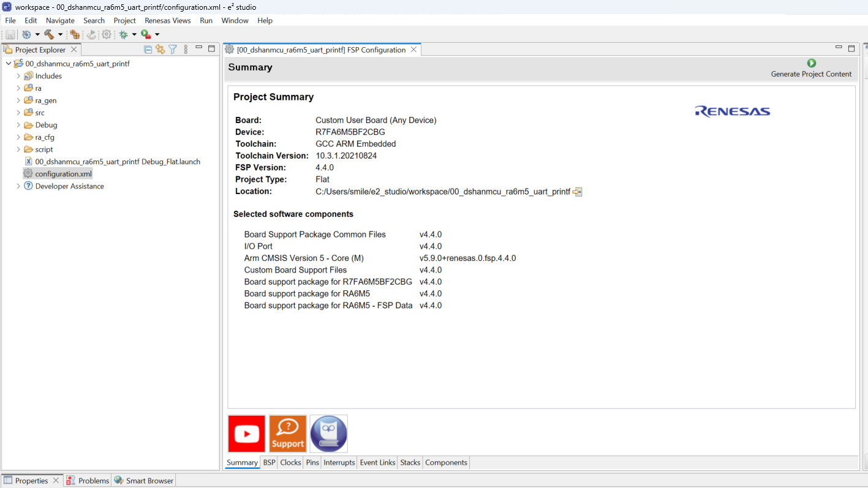Switch to the Clocks tab
The width and height of the screenshot is (868, 488).
(x=290, y=462)
